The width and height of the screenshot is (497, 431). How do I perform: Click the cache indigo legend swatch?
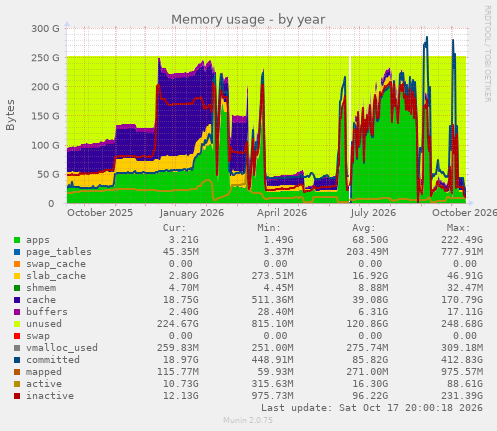17,300
